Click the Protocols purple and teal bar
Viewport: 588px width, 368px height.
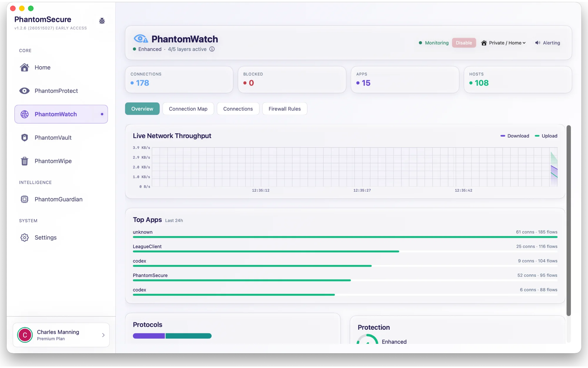172,336
